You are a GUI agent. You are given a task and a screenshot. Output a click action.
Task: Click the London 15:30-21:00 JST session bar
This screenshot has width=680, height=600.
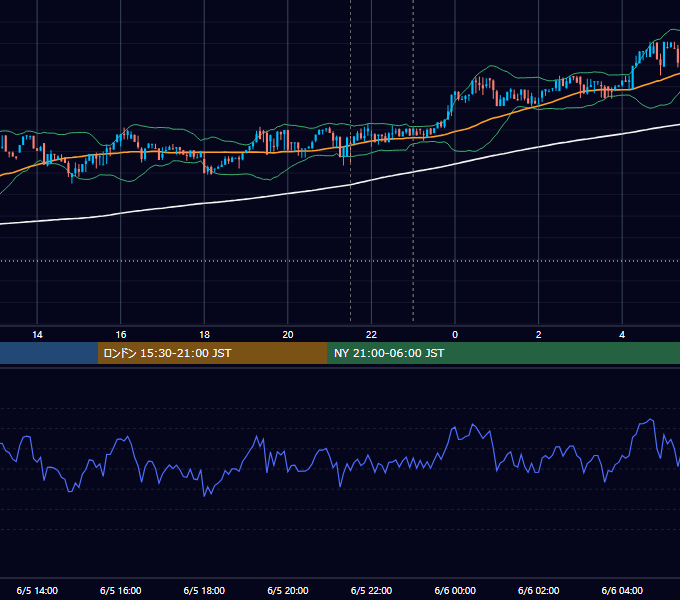tap(212, 353)
